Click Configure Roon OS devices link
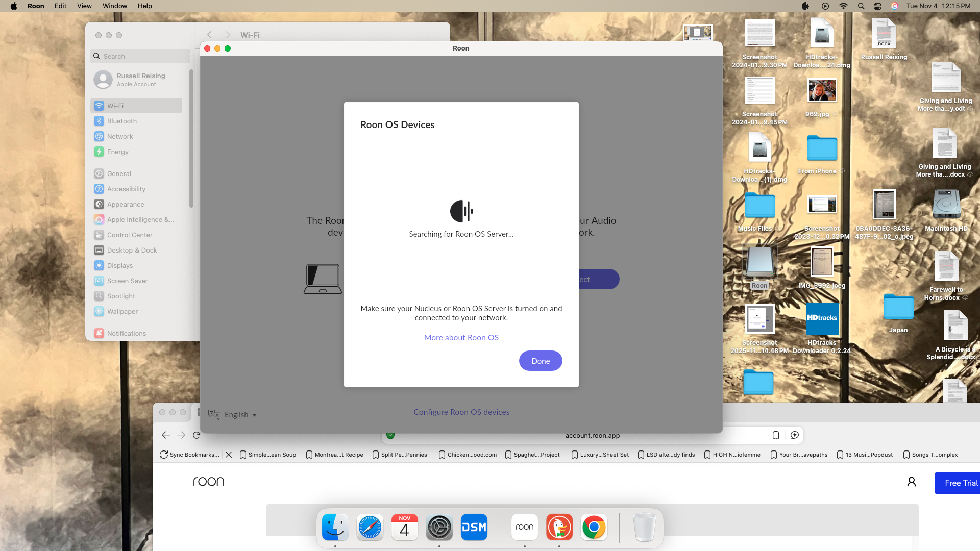The height and width of the screenshot is (551, 980). coord(461,412)
